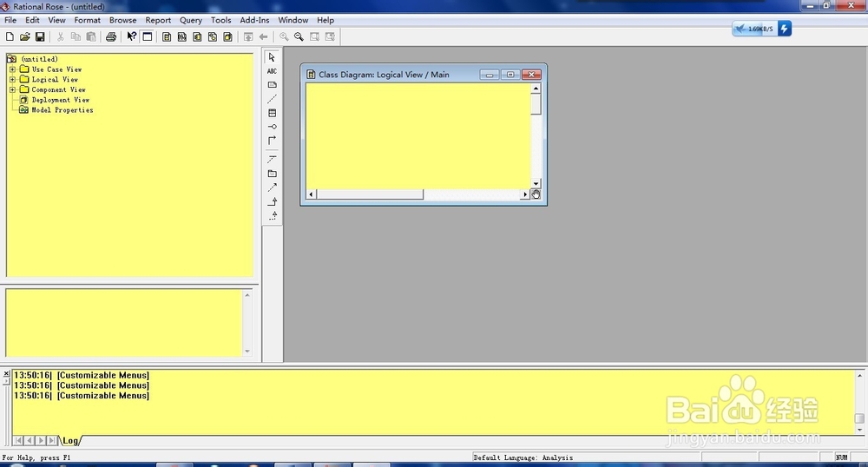Open the Window menu

(x=293, y=20)
